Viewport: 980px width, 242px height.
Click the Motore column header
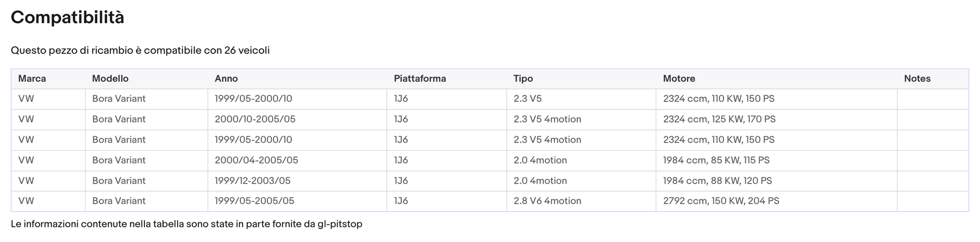tap(679, 79)
